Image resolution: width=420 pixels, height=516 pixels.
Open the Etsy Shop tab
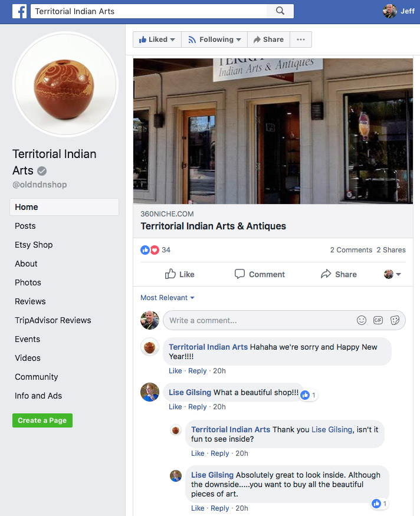[34, 245]
